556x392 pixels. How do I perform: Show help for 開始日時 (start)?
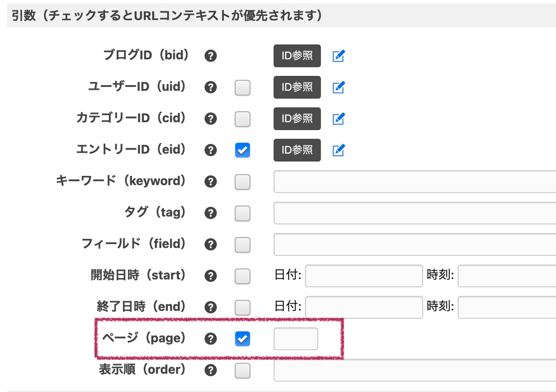[210, 276]
